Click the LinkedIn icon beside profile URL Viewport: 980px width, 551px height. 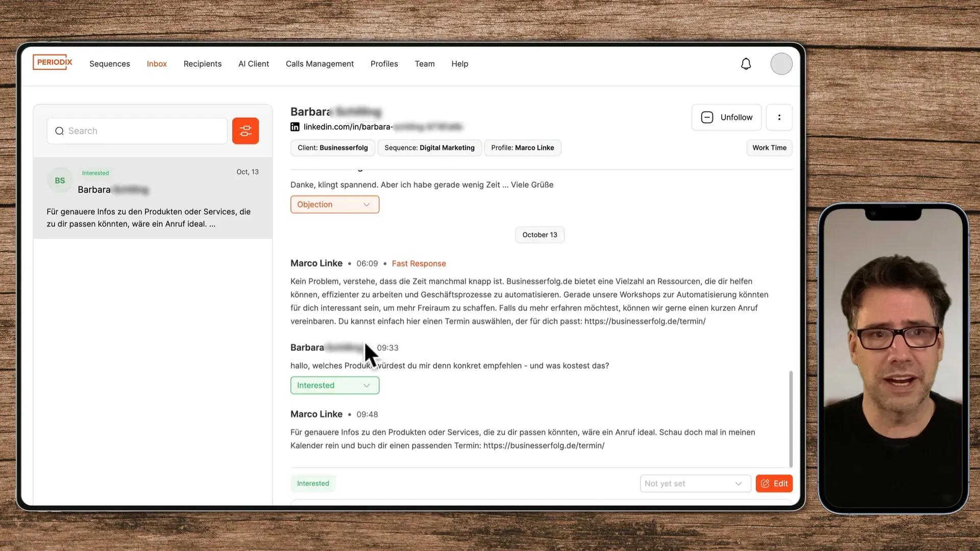[x=295, y=127]
